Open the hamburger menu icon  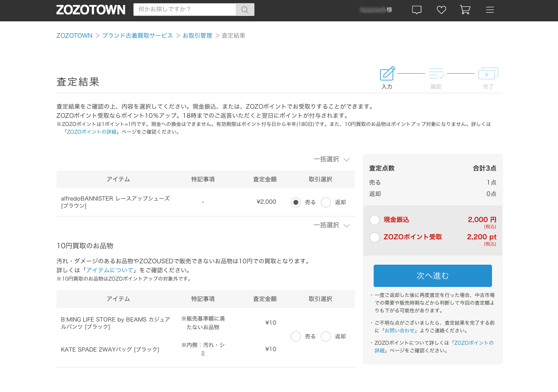click(x=490, y=10)
